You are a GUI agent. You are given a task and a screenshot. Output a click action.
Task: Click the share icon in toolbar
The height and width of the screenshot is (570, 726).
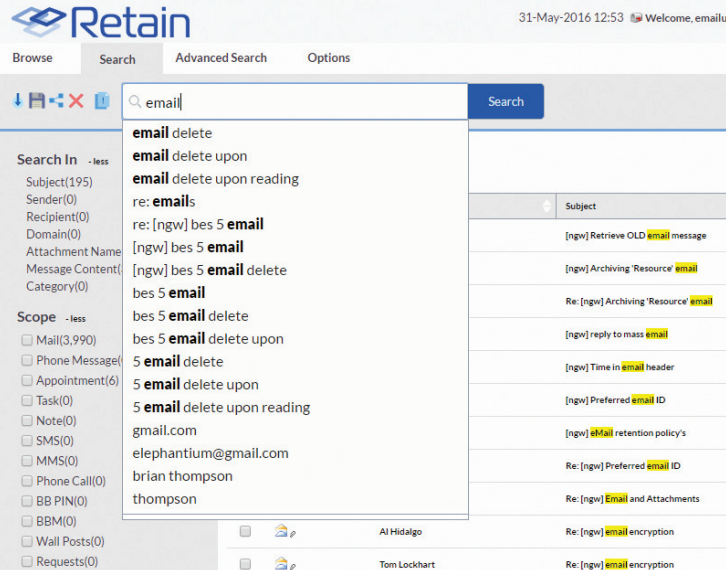[x=56, y=101]
